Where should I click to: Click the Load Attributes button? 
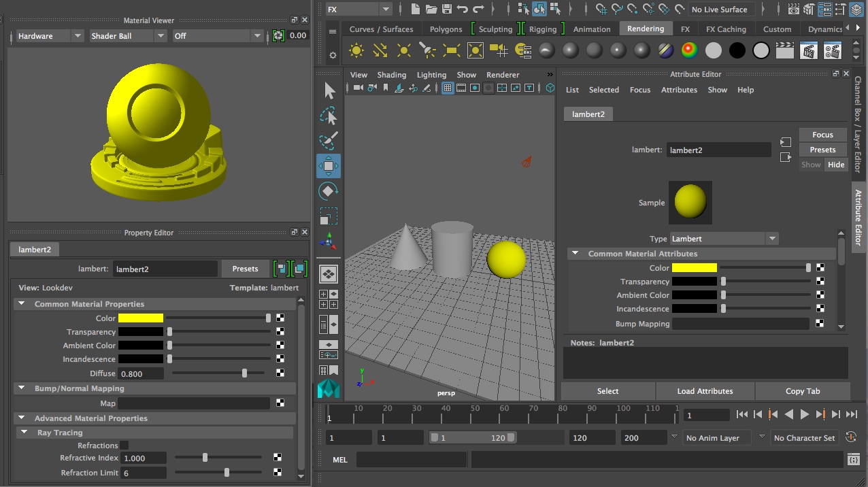pos(705,390)
